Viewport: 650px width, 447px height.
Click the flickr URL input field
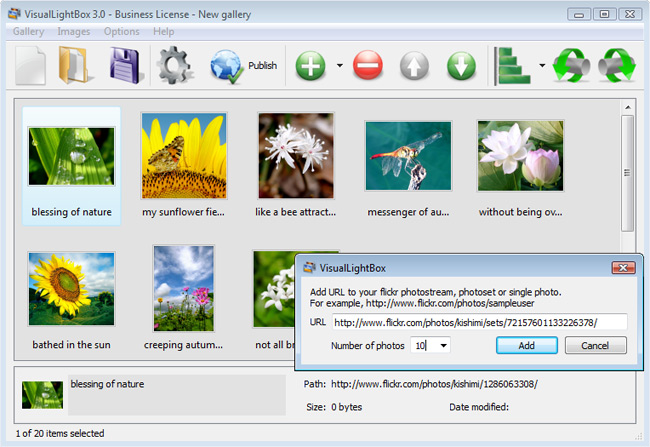point(478,322)
